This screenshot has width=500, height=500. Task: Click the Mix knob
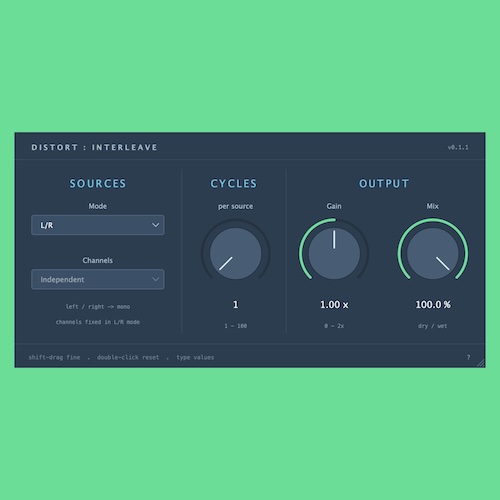pos(433,253)
